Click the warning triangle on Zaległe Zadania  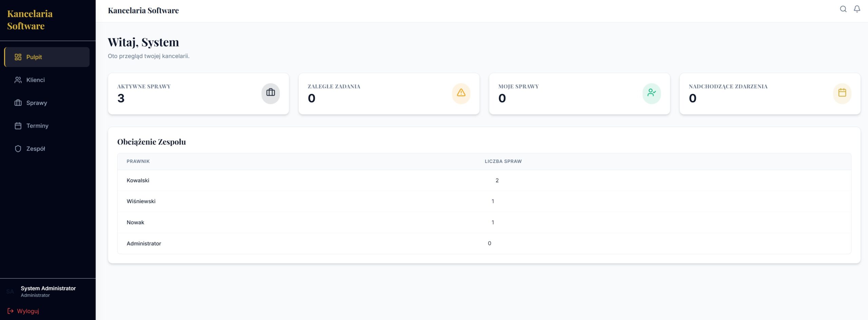pos(461,93)
